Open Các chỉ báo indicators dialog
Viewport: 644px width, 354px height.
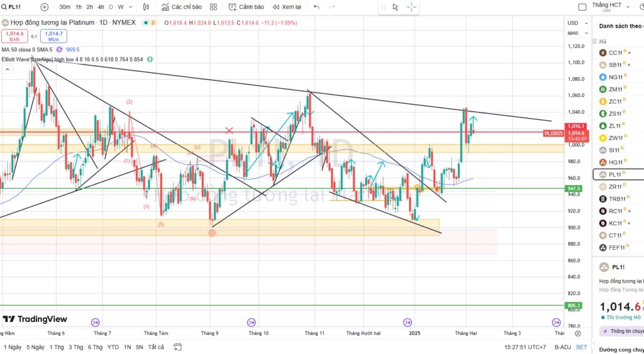tap(181, 7)
